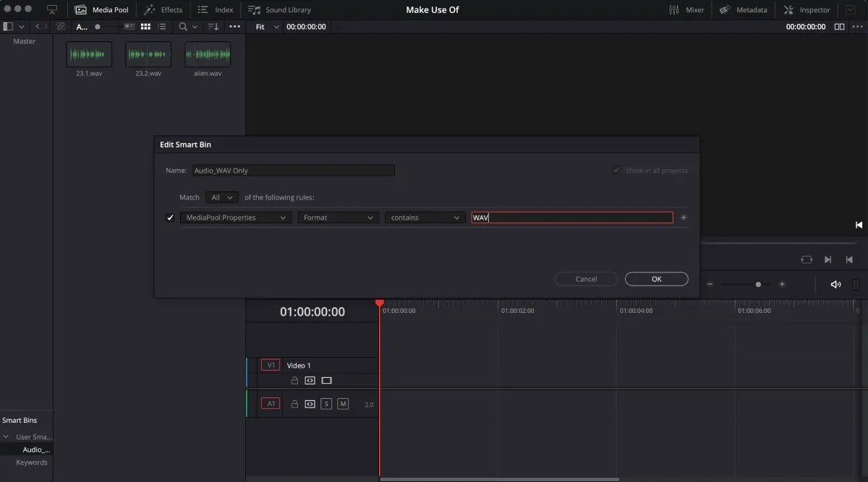
Task: Open the Effects panel
Action: click(x=163, y=9)
